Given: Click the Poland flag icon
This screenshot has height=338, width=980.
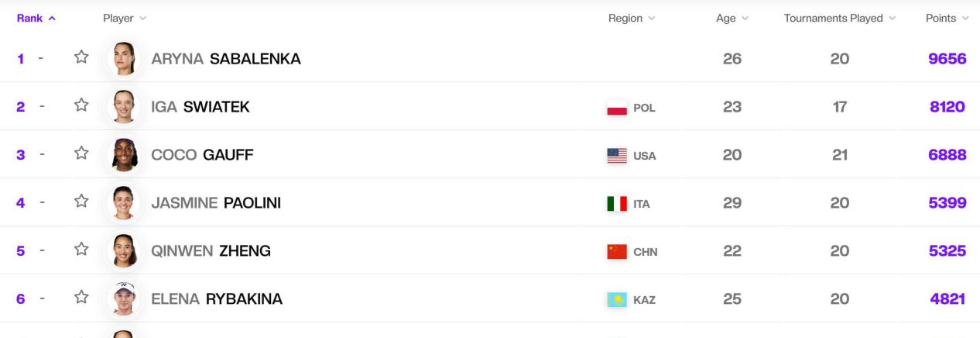Looking at the screenshot, I should tap(617, 108).
